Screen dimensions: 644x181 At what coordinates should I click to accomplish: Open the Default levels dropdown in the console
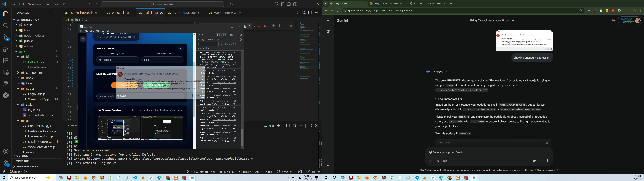[x=227, y=44]
